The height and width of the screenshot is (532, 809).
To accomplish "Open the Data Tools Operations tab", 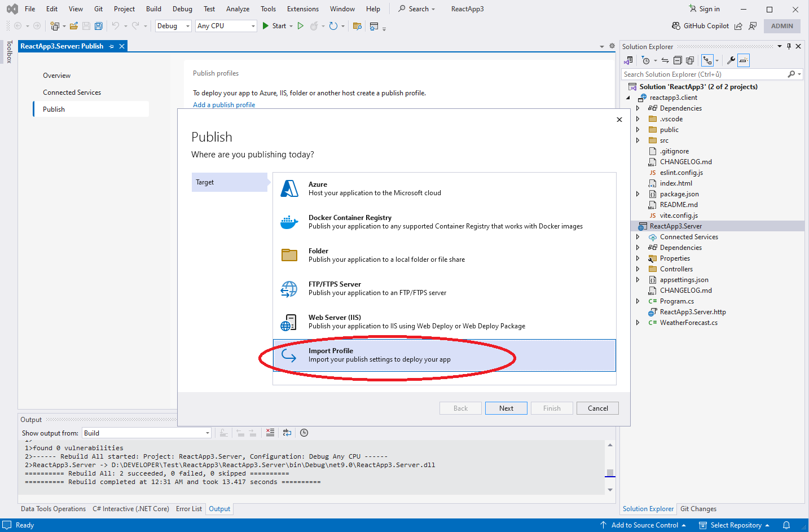I will tap(53, 509).
